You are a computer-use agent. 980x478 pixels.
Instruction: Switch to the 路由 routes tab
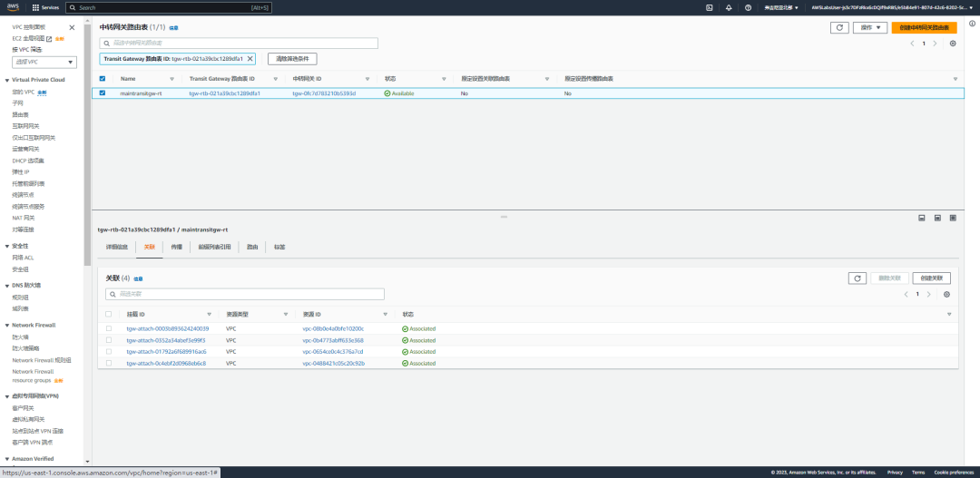252,248
